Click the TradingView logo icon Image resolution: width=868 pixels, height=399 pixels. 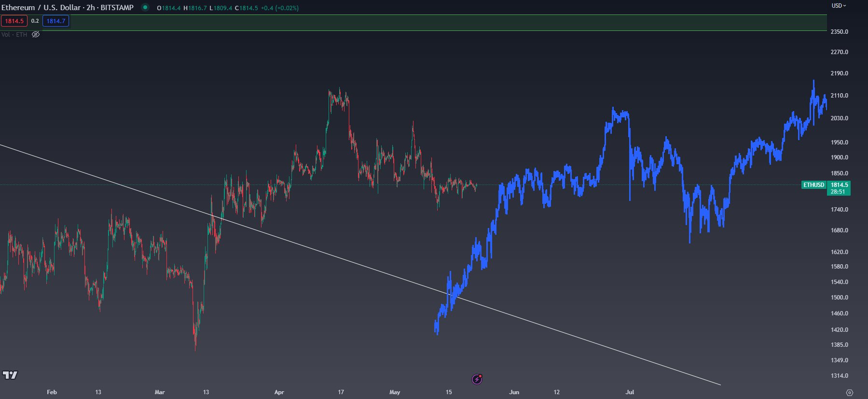10,375
